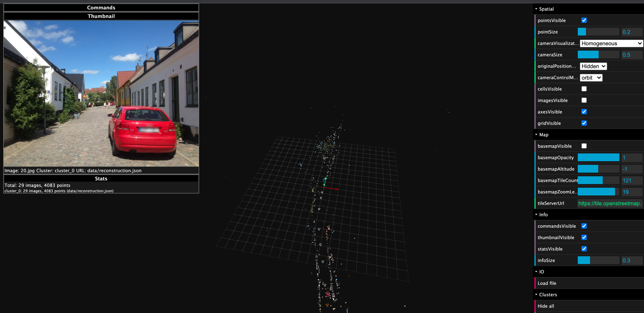Enable the cellsVisible checkbox
This screenshot has width=644, height=313.
click(x=584, y=89)
